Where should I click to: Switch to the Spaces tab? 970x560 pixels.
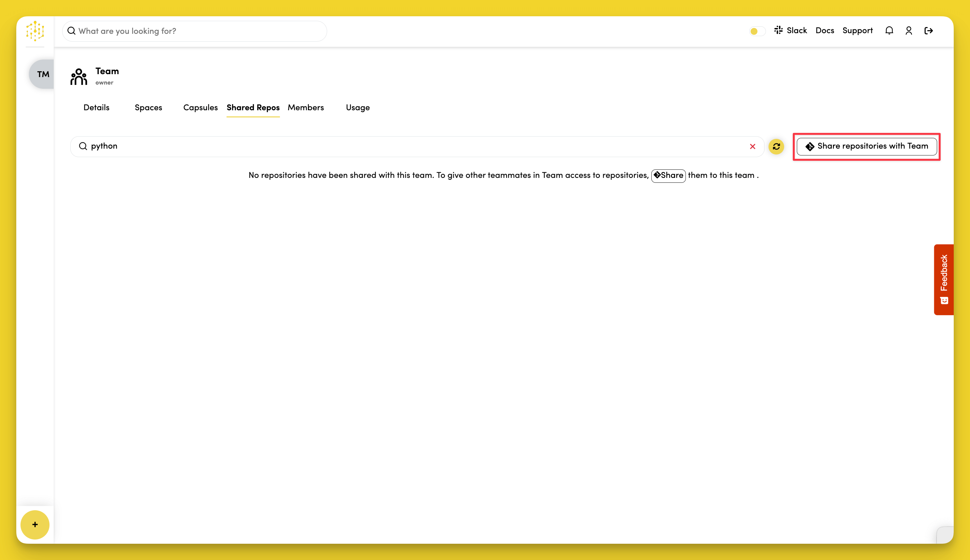[148, 108]
